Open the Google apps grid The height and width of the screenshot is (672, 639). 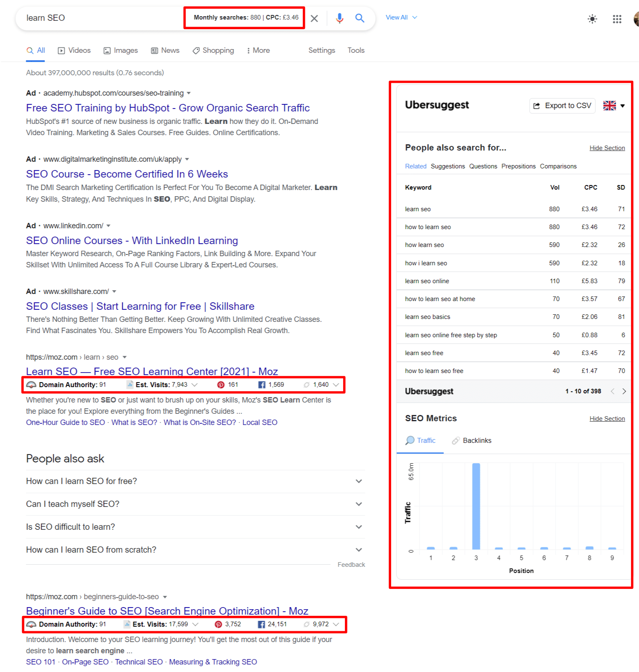pyautogui.click(x=617, y=19)
